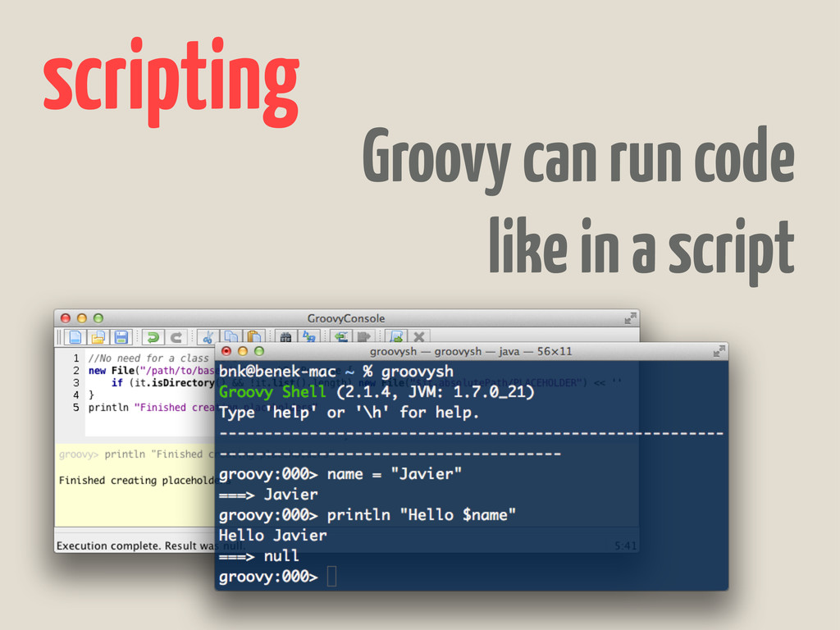This screenshot has height=630, width=840.
Task: Click '===> null' result in terminal
Action: coord(258,556)
